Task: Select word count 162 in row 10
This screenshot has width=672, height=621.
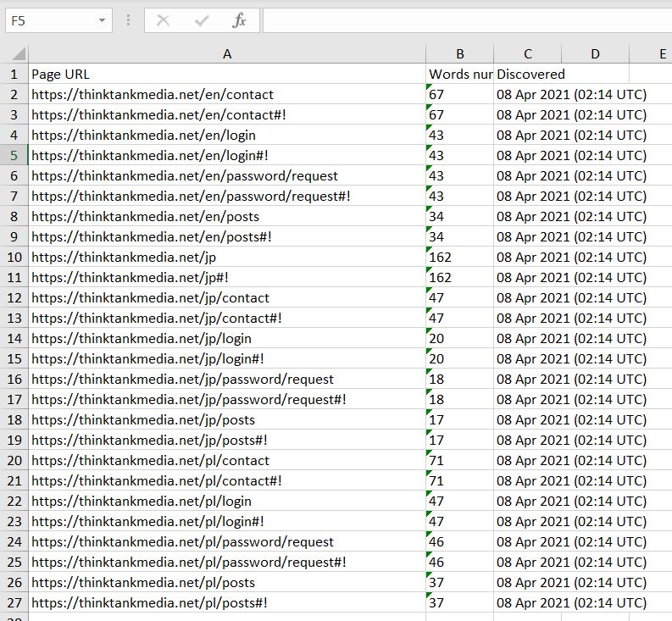Action: tap(460, 258)
